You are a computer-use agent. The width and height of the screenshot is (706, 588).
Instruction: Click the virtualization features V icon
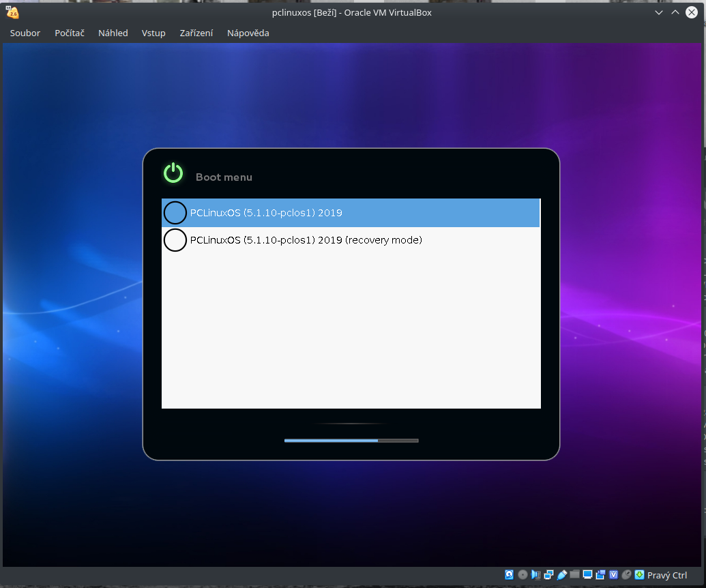614,575
